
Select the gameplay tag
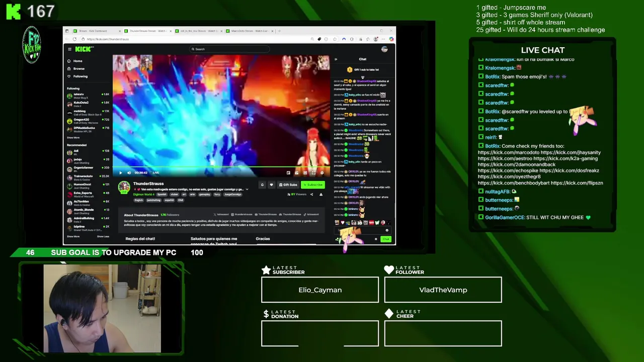[x=204, y=194]
